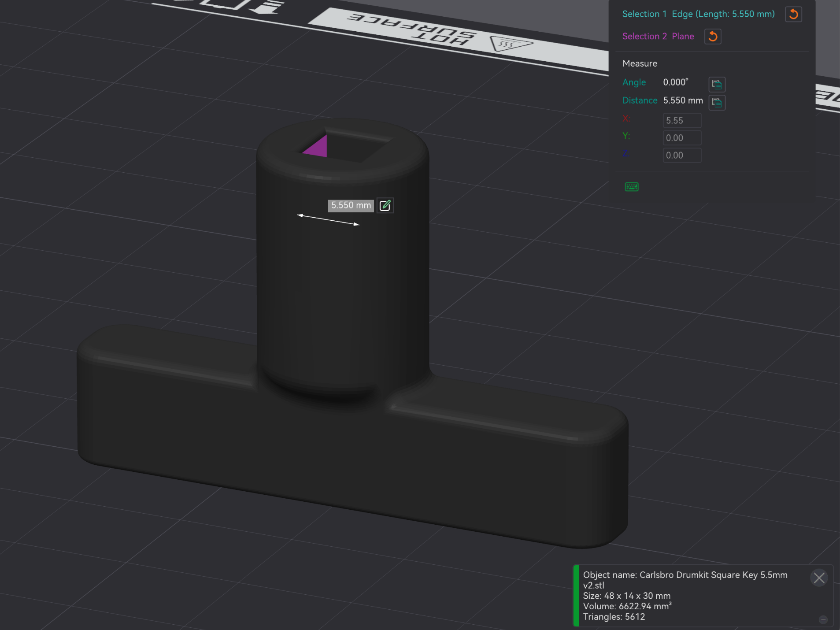Viewport: 840px width, 630px height.
Task: Click the Selection 2 Plane text
Action: click(x=658, y=36)
